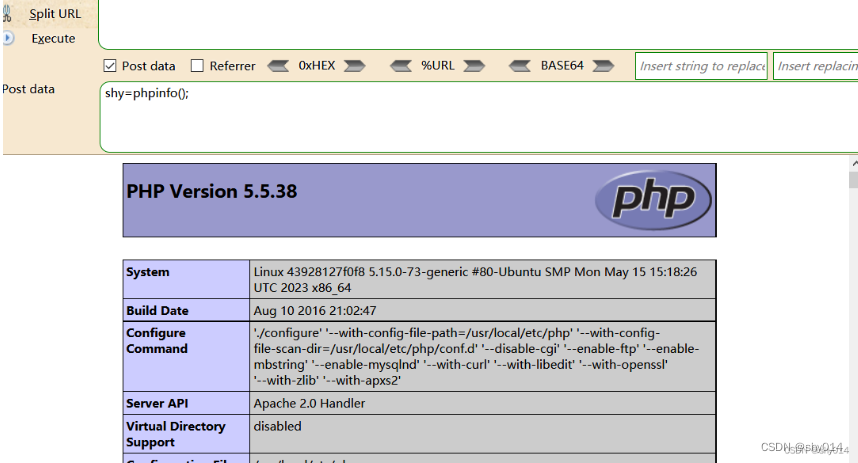The height and width of the screenshot is (463, 858).
Task: Click the 'Server API' row label
Action: (x=157, y=403)
